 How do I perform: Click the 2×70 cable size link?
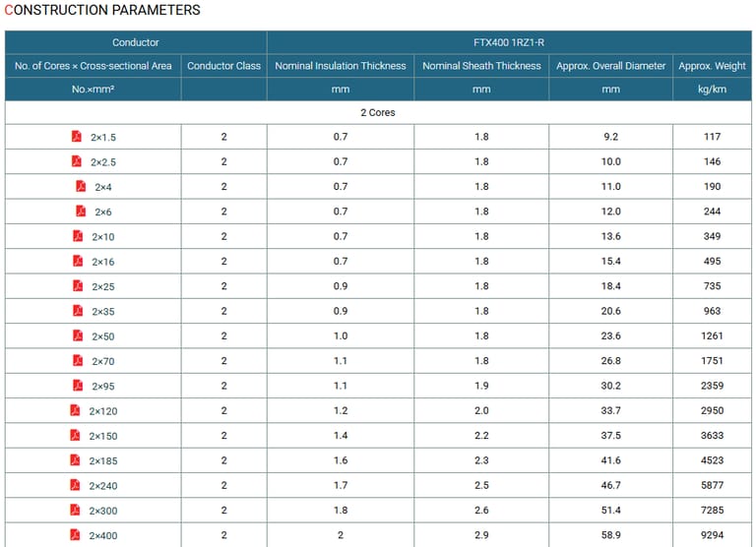pos(103,362)
